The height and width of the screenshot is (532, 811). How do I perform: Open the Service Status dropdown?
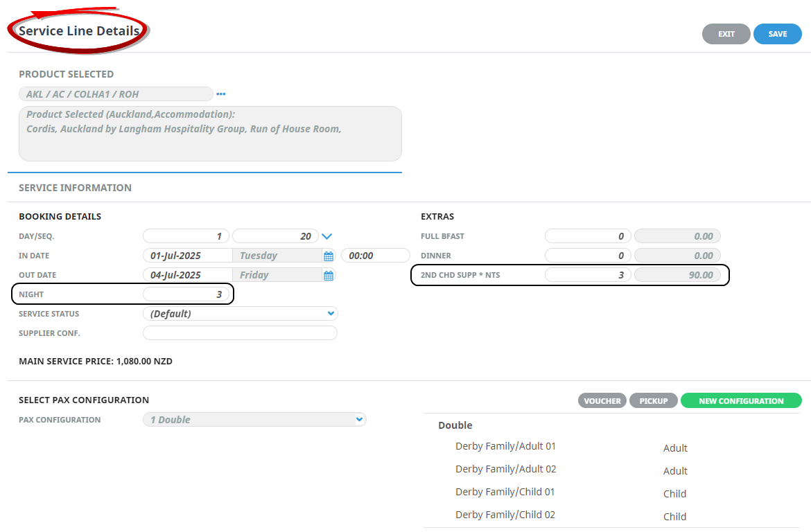pyautogui.click(x=240, y=314)
